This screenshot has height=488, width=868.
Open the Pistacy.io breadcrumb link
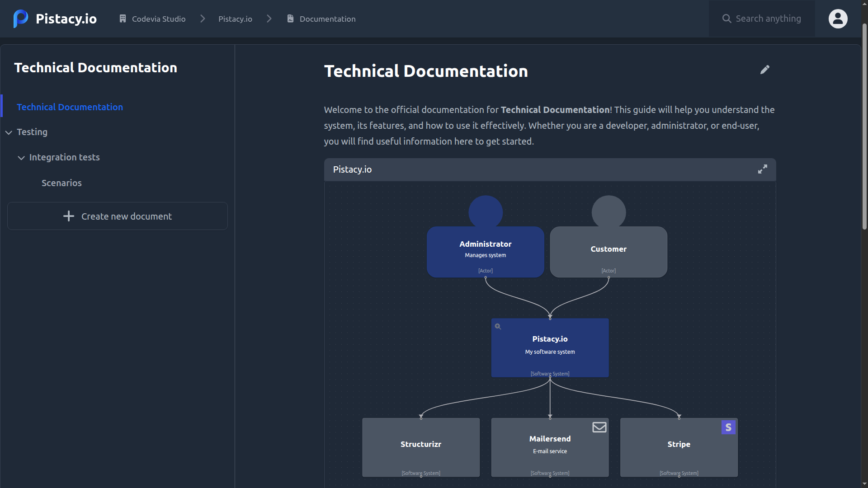click(235, 19)
